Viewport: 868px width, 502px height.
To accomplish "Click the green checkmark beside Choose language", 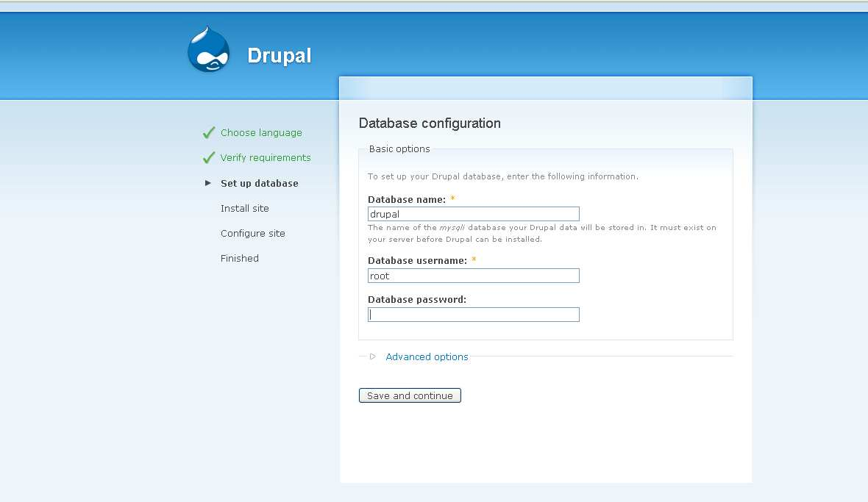I will click(x=209, y=133).
